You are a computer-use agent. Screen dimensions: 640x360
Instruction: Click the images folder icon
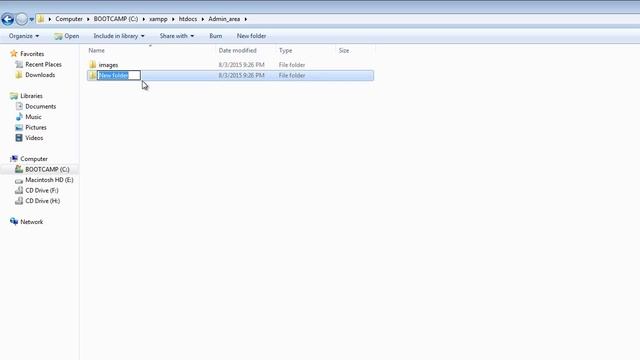(x=93, y=64)
